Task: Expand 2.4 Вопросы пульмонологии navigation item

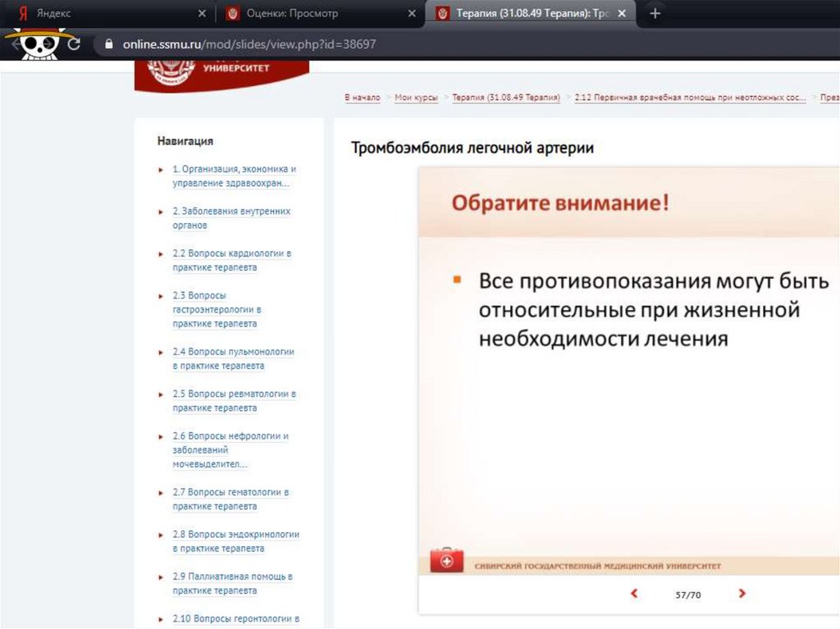Action: [x=232, y=358]
